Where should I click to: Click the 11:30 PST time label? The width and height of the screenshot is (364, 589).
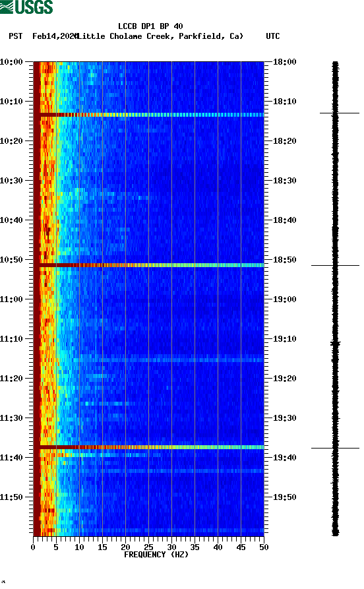(x=11, y=418)
